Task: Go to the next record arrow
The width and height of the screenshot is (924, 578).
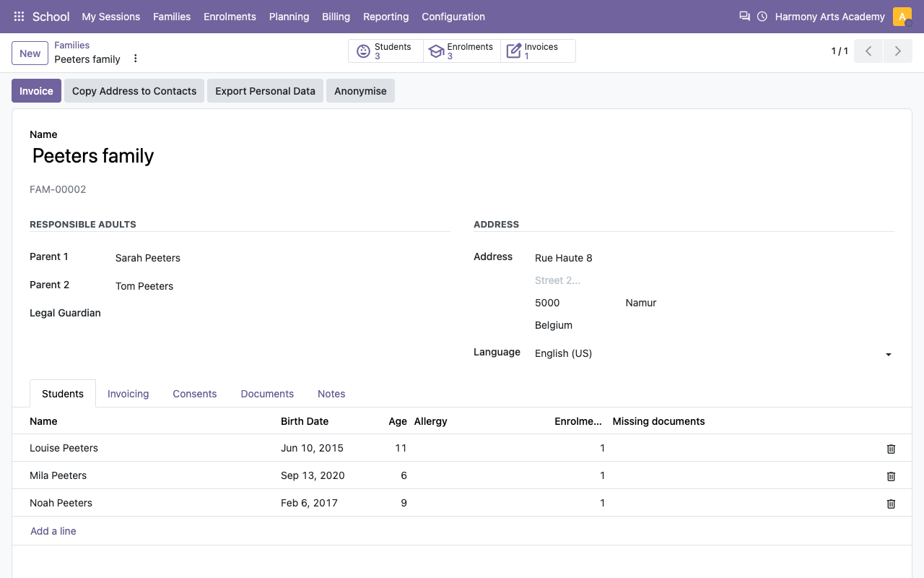Action: coord(898,51)
